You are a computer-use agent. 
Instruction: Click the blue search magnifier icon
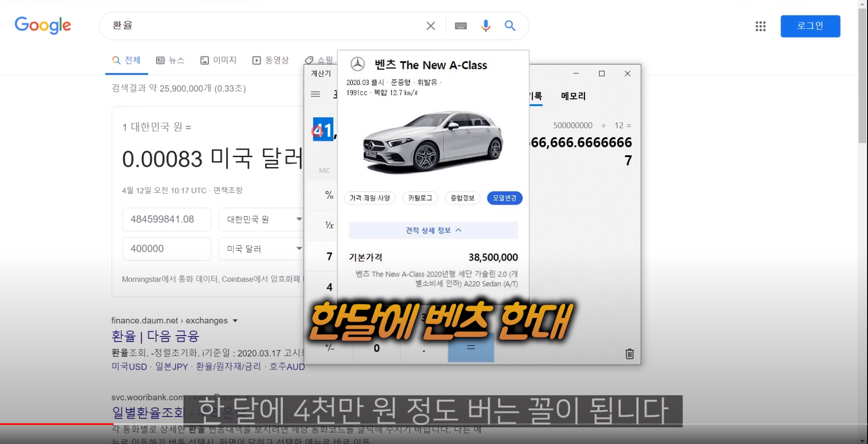(510, 26)
